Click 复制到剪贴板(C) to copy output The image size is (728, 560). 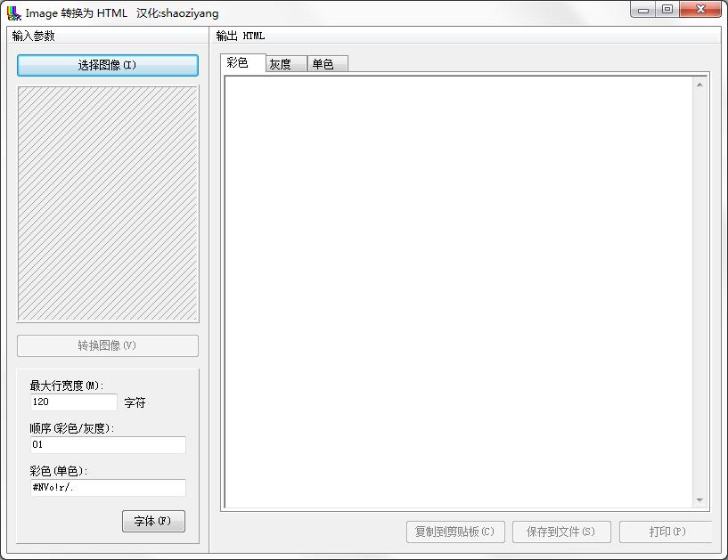[454, 532]
